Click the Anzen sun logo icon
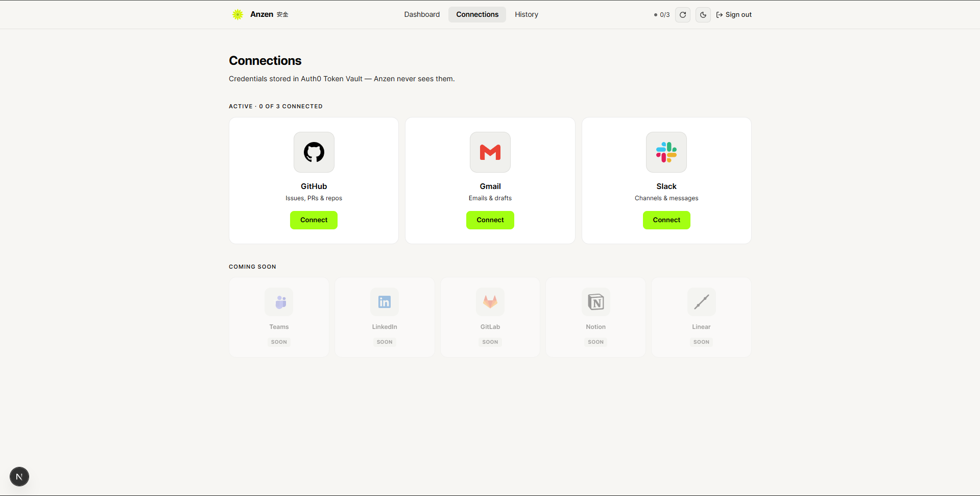The image size is (980, 496). pos(237,14)
